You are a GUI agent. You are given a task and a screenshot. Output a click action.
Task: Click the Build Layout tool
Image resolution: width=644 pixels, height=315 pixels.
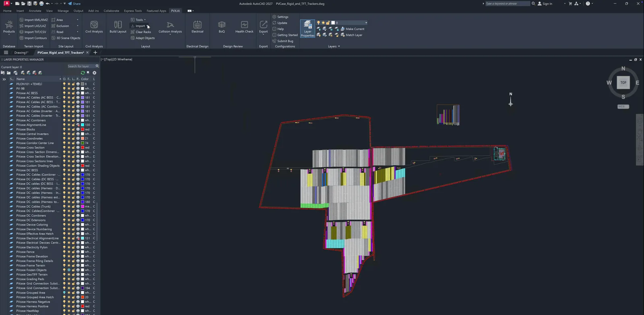pos(118,27)
